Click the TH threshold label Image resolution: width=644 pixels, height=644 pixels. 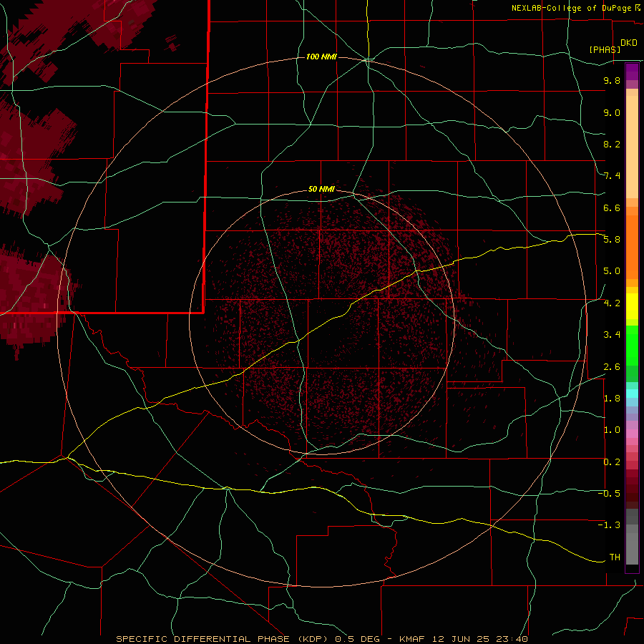click(x=615, y=557)
